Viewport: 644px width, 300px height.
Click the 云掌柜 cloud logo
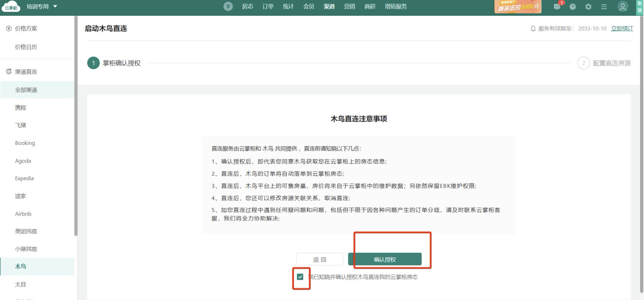click(11, 7)
